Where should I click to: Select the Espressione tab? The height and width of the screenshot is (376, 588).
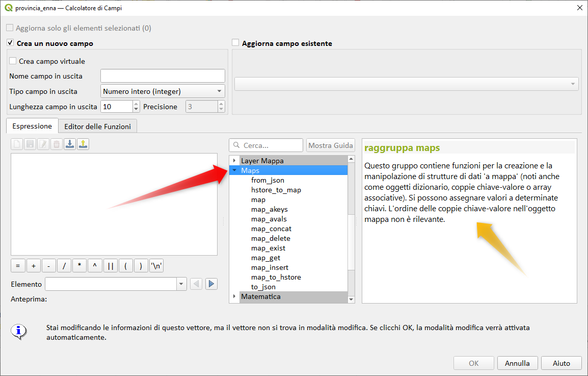(32, 126)
